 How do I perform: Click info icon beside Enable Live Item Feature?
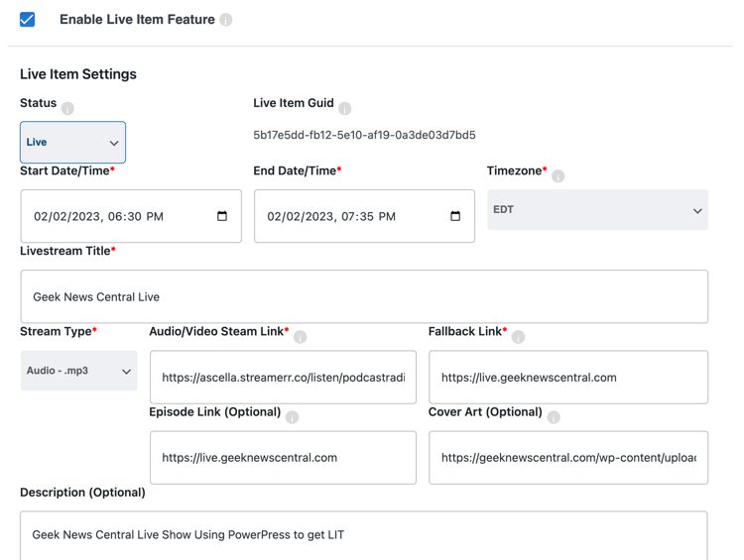point(226,20)
